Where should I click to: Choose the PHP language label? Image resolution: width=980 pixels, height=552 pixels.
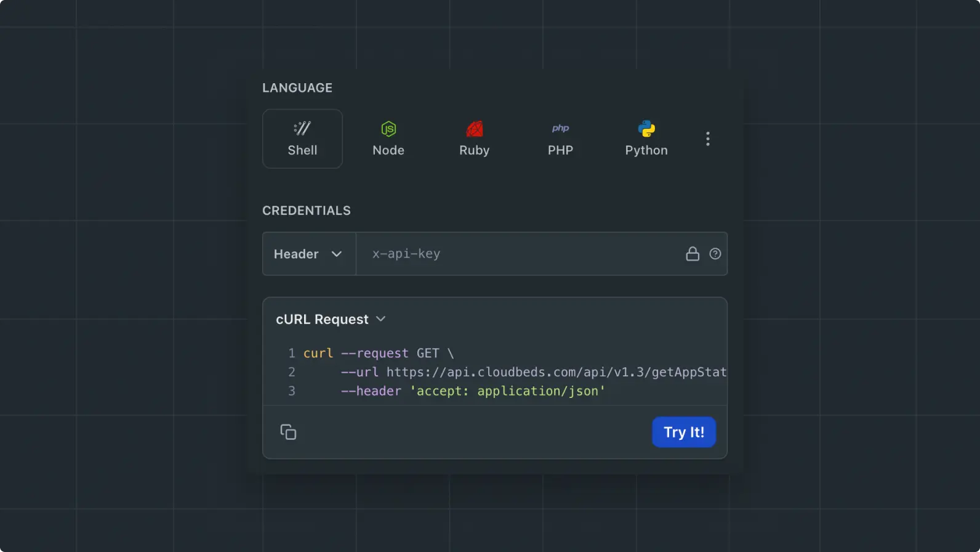click(560, 150)
